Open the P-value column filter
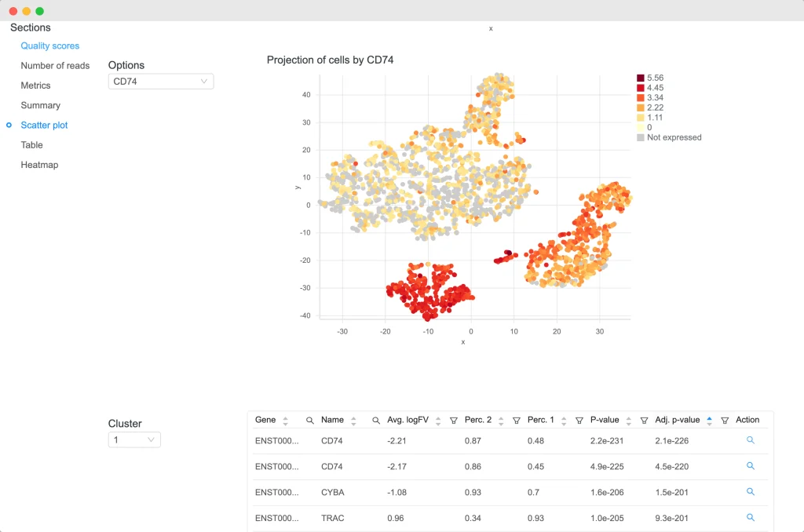This screenshot has width=804, height=532. [x=644, y=421]
